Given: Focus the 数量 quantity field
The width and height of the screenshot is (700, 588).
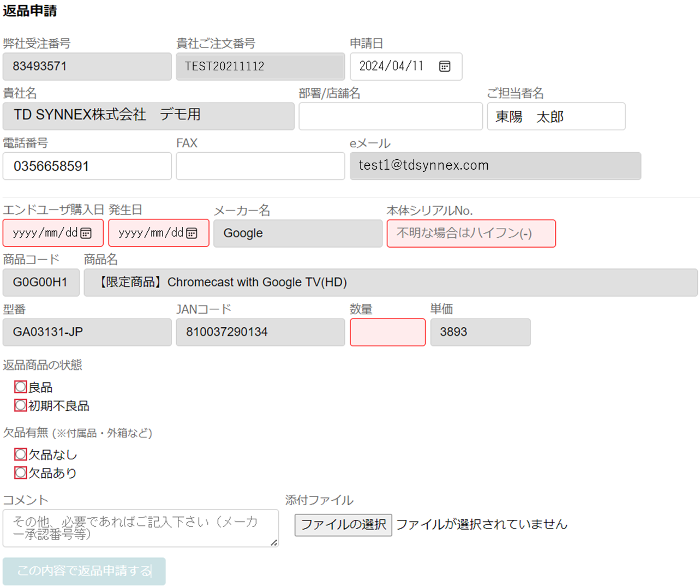Looking at the screenshot, I should pyautogui.click(x=387, y=332).
